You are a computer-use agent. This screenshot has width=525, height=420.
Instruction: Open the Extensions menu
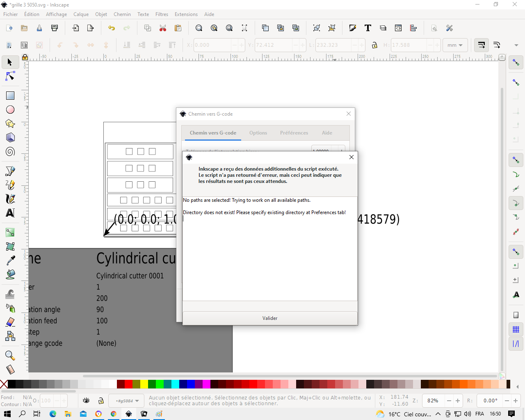click(x=186, y=14)
